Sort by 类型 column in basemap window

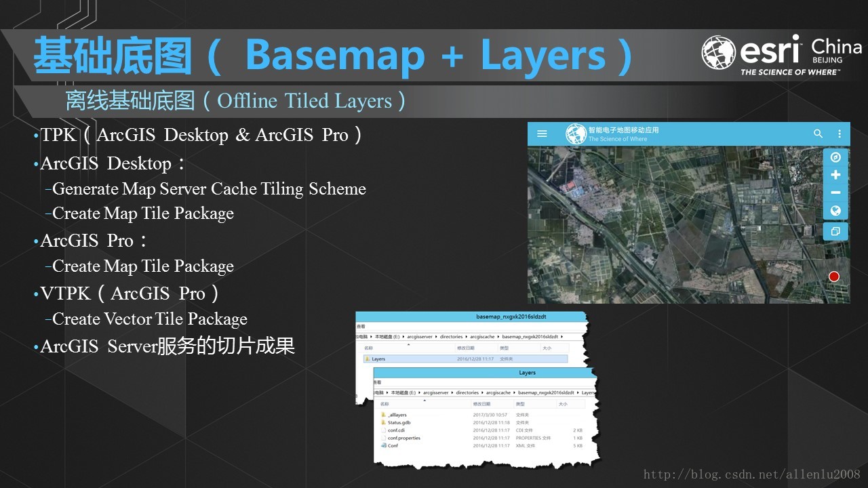click(504, 348)
